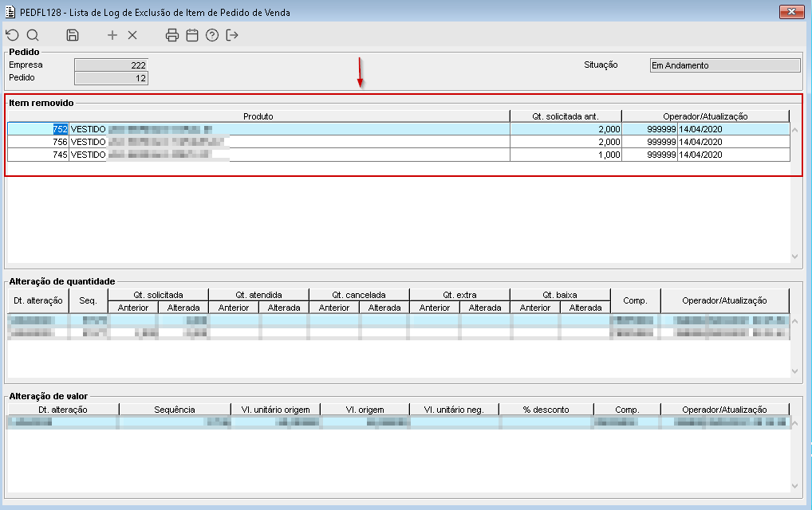Screen dimensions: 812x510
Task: Open the search magnifier tool
Action: pyautogui.click(x=33, y=35)
